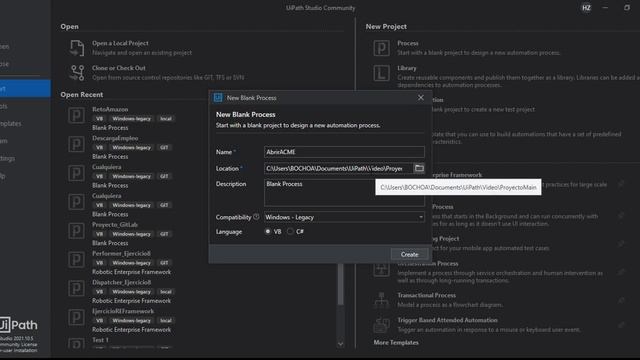Open the Compatibility dropdown
The height and width of the screenshot is (360, 640).
click(344, 217)
